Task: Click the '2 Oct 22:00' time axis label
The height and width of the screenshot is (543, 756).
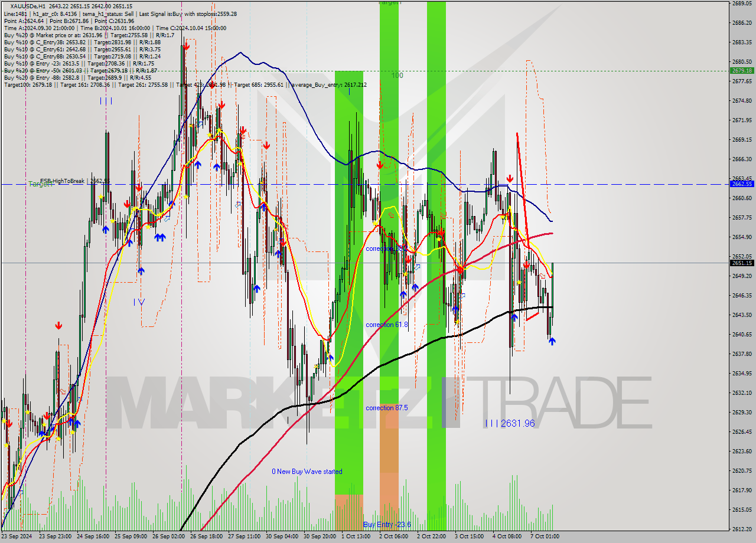Action: pyautogui.click(x=432, y=537)
